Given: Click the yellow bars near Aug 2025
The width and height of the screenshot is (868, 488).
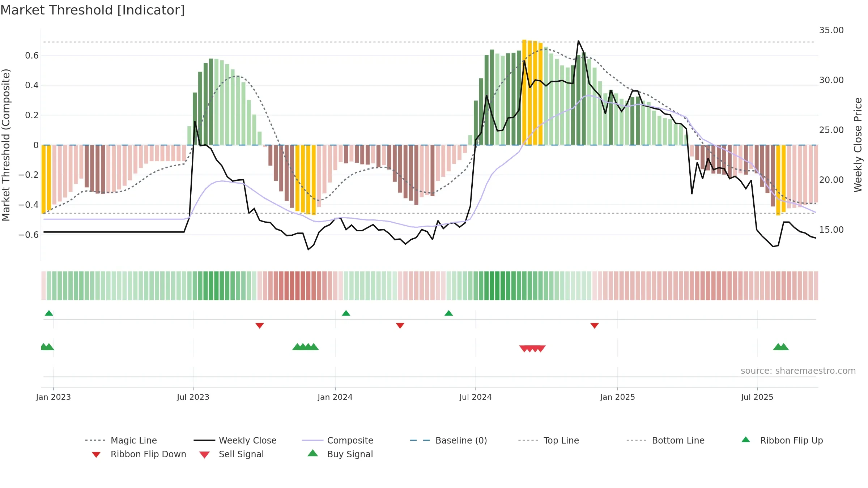Looking at the screenshot, I should coord(781,180).
